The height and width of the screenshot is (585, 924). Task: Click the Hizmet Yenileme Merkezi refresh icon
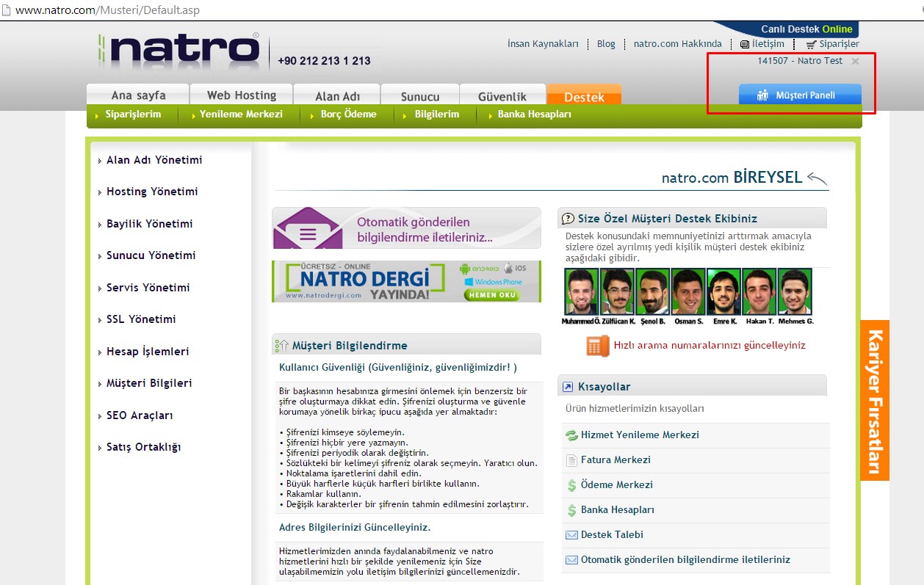point(571,435)
